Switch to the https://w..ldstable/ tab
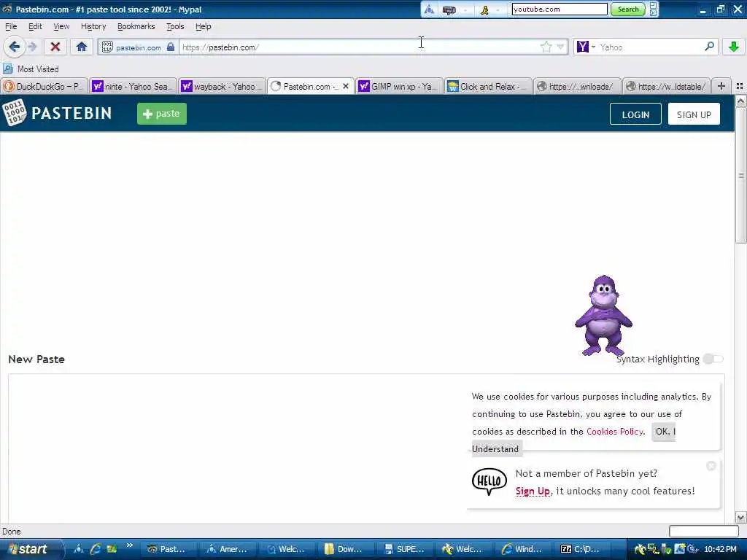Screen dimensions: 747x560 (667, 86)
